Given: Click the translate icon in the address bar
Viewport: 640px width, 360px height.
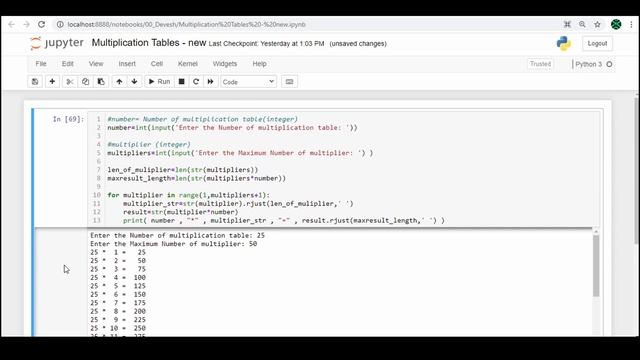Looking at the screenshot, I should [567, 24].
